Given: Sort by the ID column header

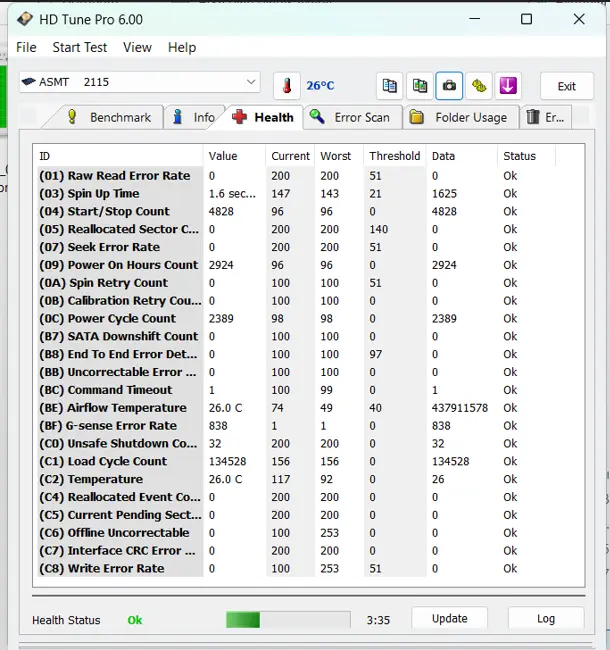Looking at the screenshot, I should click(118, 156).
